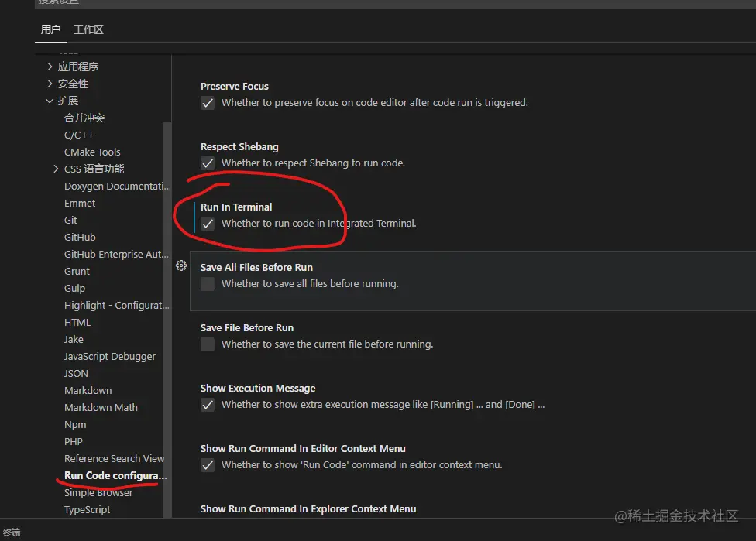Enable Save File Before Run checkbox
The image size is (756, 541).
(208, 344)
